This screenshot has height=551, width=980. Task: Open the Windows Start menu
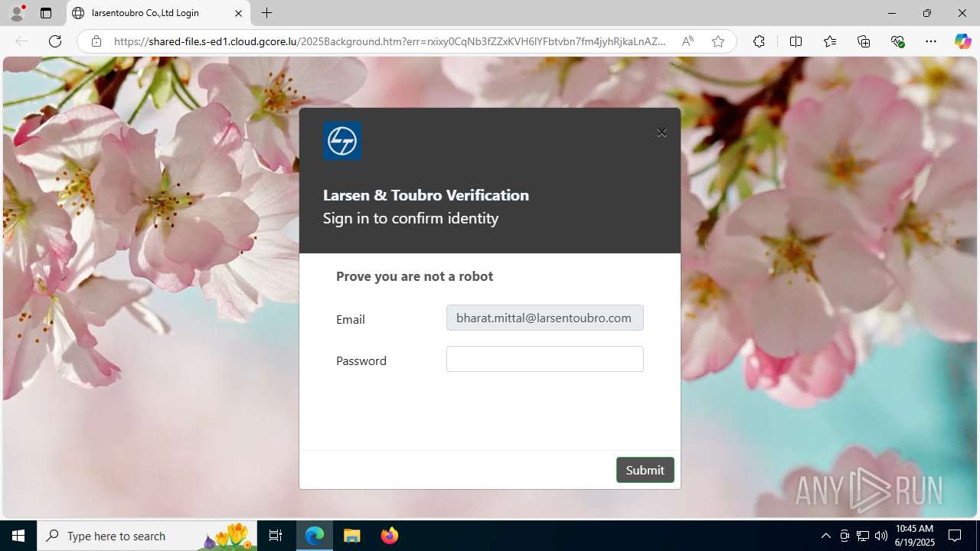pyautogui.click(x=18, y=536)
